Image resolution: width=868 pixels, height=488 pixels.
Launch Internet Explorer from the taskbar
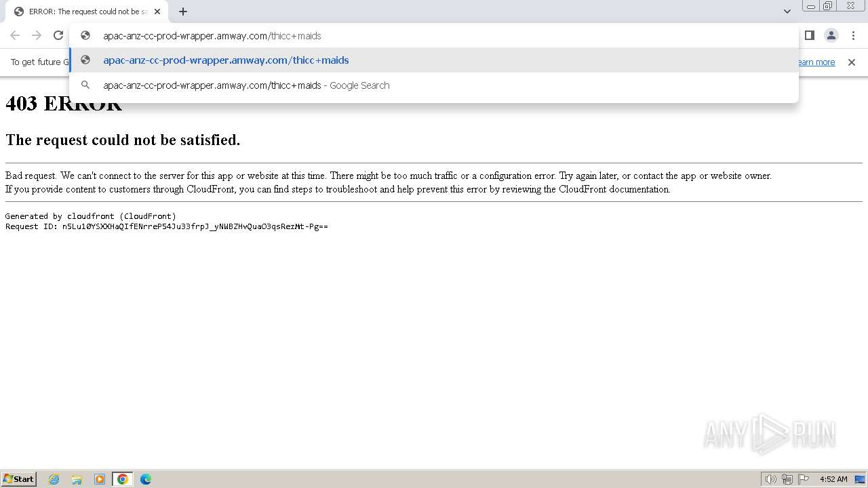54,479
